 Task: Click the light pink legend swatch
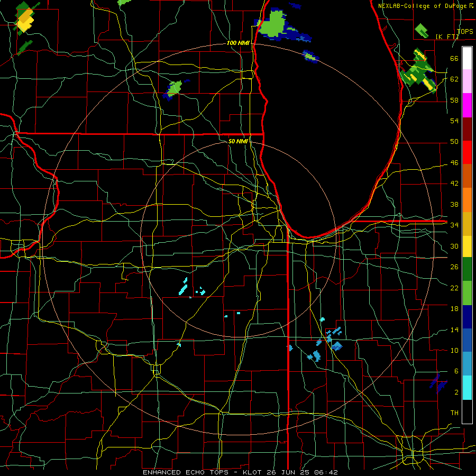467,81
